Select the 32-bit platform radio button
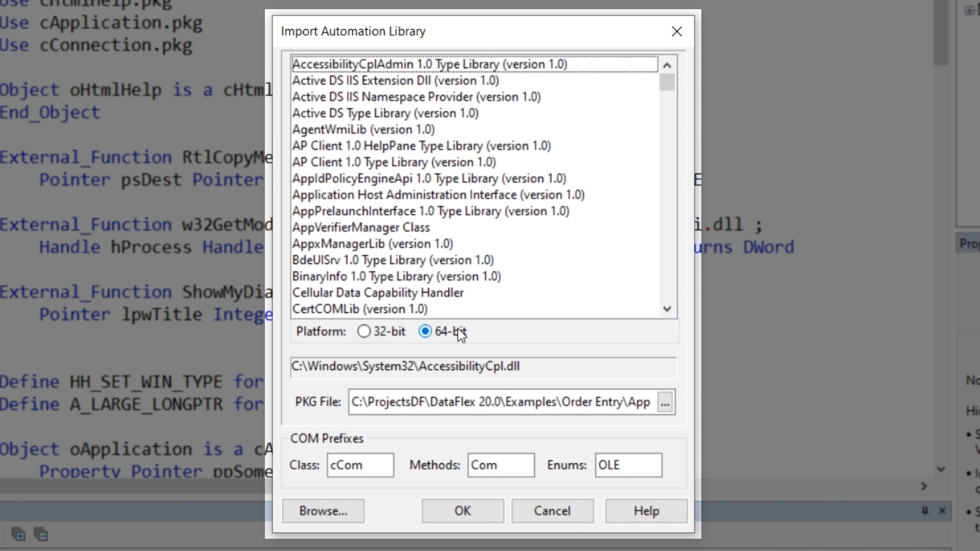 364,332
